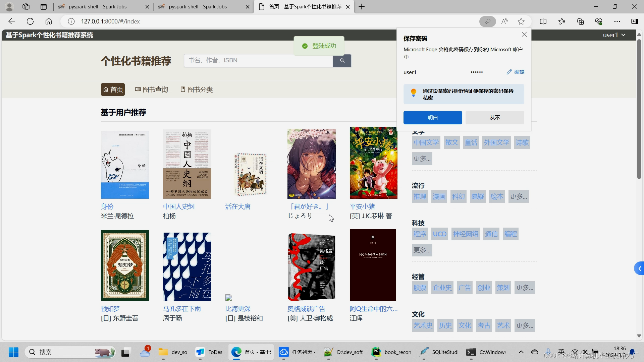This screenshot has width=644, height=362.
Task: Open the tab actions menu icon
Action: 44,7
